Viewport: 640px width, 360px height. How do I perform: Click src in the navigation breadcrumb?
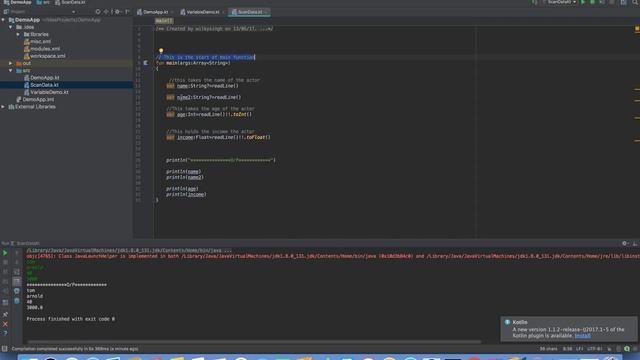coord(43,2)
